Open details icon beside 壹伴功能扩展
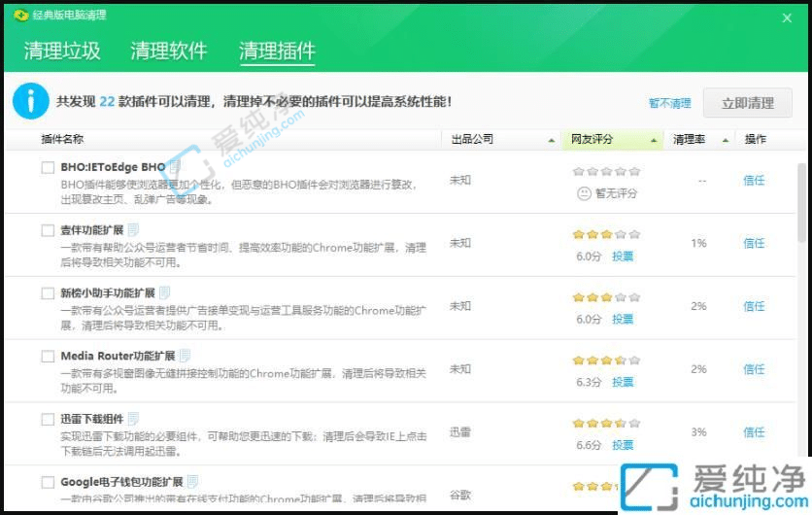 coord(133,229)
